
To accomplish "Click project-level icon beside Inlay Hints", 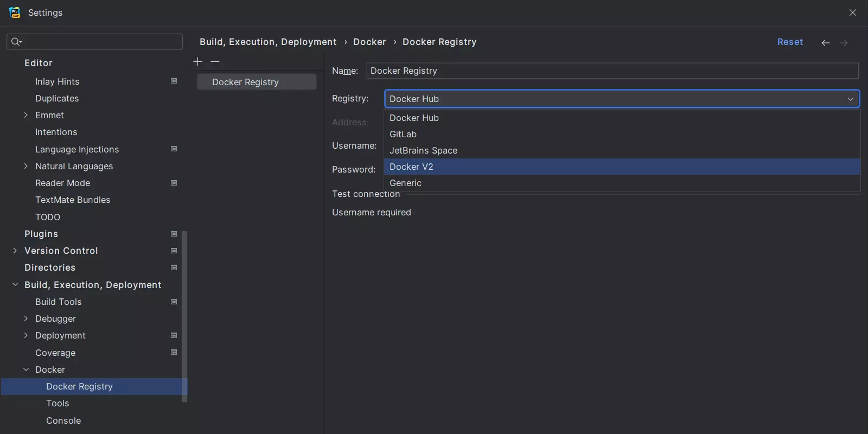I will 174,81.
